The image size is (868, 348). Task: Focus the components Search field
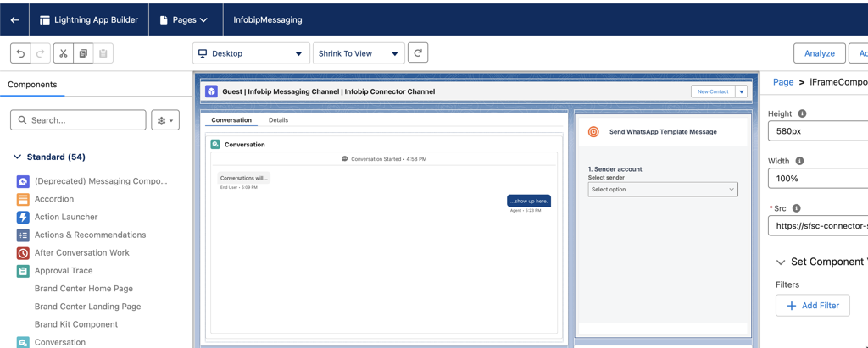[x=78, y=120]
